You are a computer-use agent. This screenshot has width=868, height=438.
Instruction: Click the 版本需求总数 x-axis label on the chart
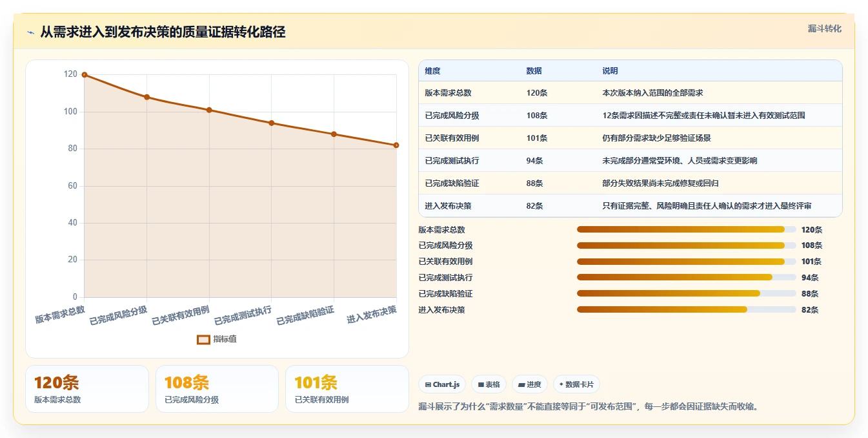(x=61, y=314)
